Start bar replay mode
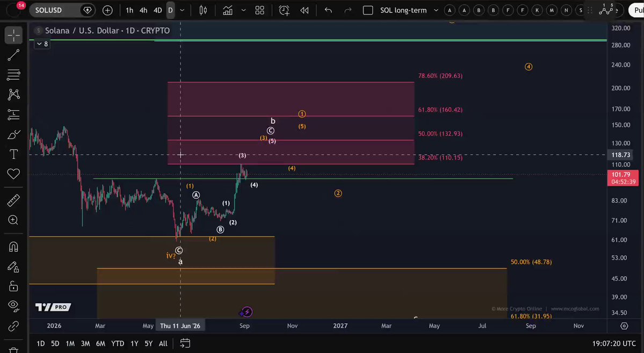 tap(305, 10)
